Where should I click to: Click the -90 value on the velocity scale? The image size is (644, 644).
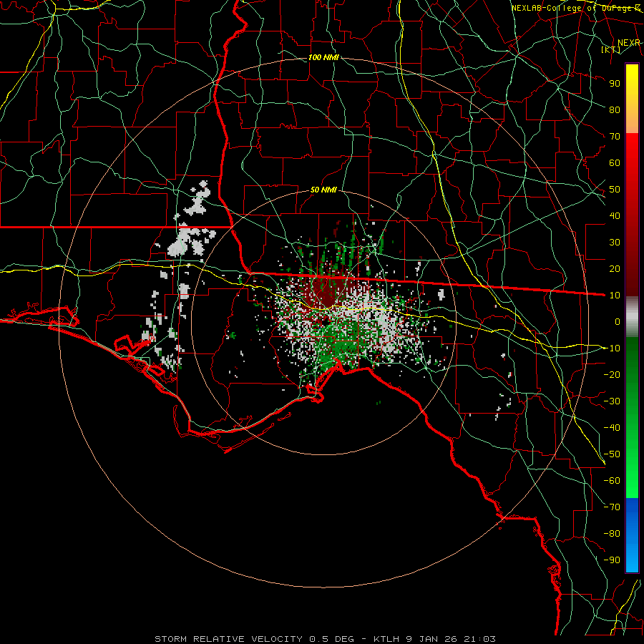coord(612,560)
